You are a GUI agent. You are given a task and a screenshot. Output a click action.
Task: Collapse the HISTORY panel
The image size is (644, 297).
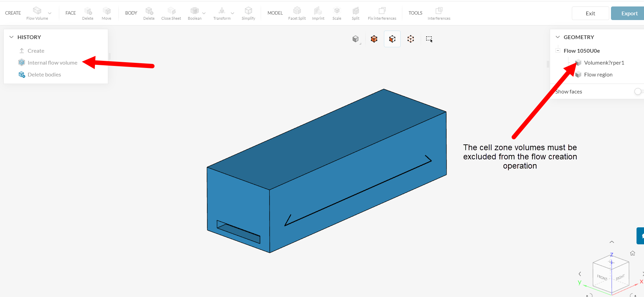[x=12, y=37]
